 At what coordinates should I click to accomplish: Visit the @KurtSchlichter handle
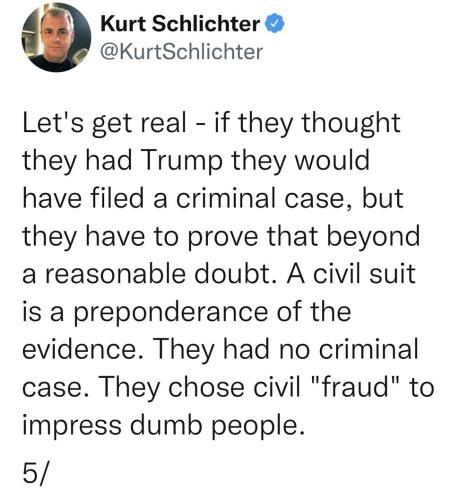coord(182,52)
